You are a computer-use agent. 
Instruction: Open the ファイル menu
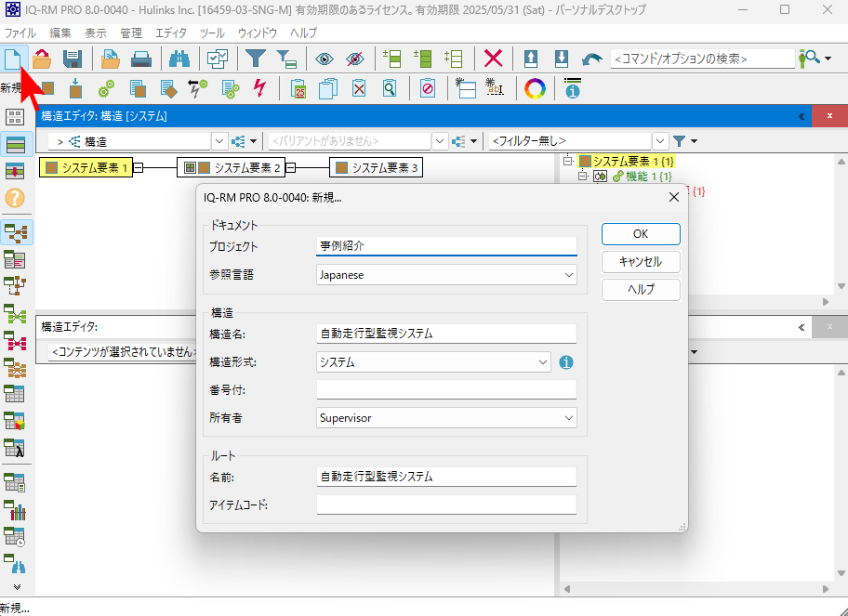(20, 33)
